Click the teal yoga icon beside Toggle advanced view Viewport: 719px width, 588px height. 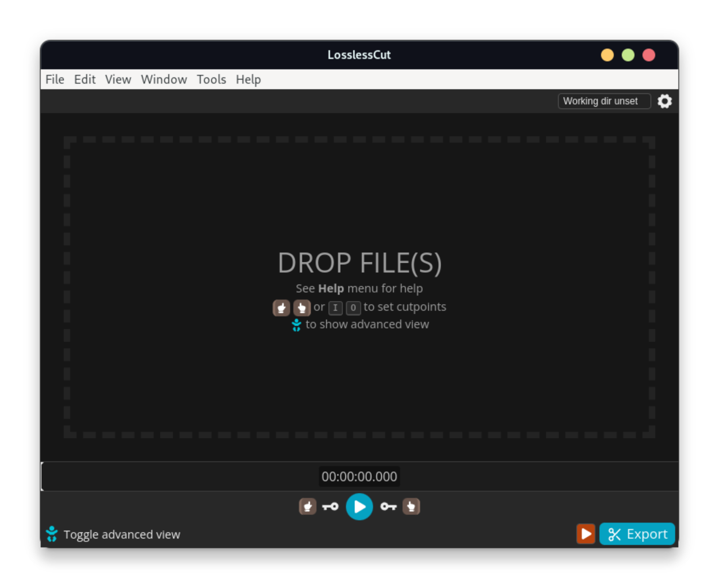click(x=52, y=534)
